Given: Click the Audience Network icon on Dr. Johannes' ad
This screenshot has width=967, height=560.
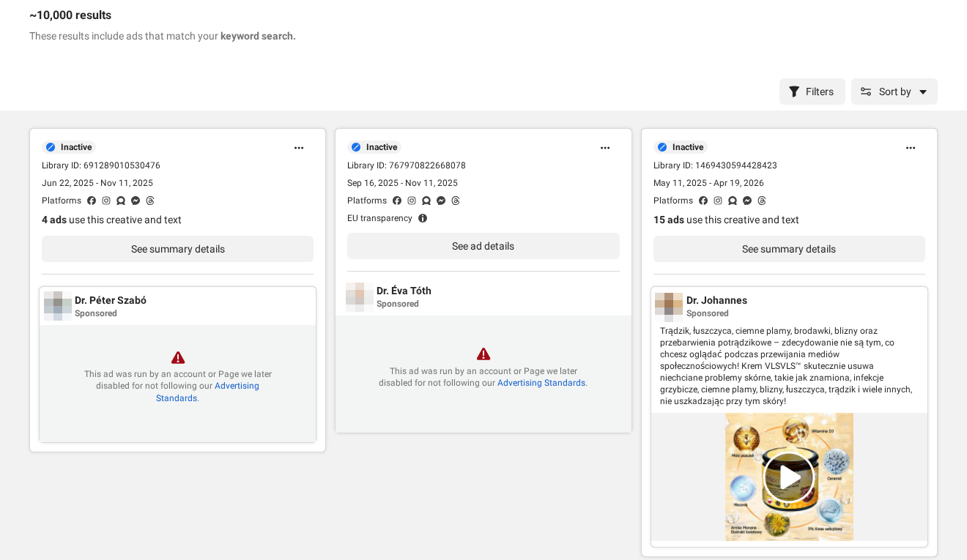Looking at the screenshot, I should click(733, 201).
